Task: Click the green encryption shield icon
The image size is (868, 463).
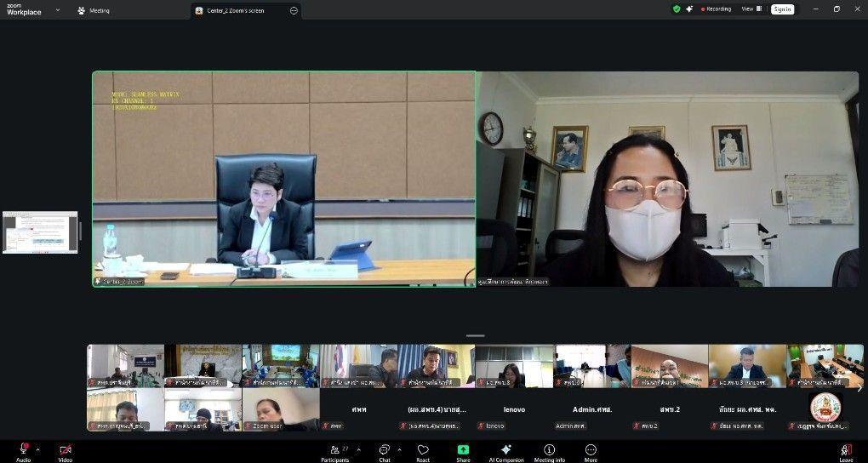Action: point(677,9)
